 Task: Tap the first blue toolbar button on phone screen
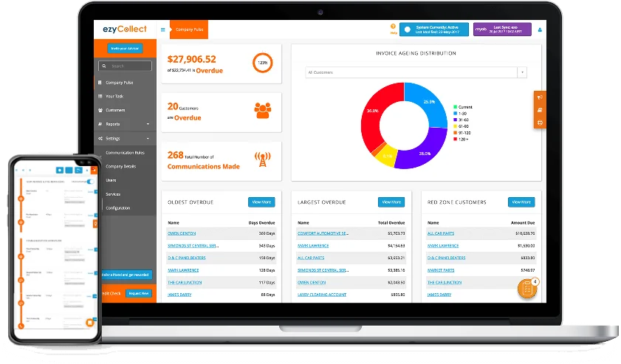pos(59,170)
